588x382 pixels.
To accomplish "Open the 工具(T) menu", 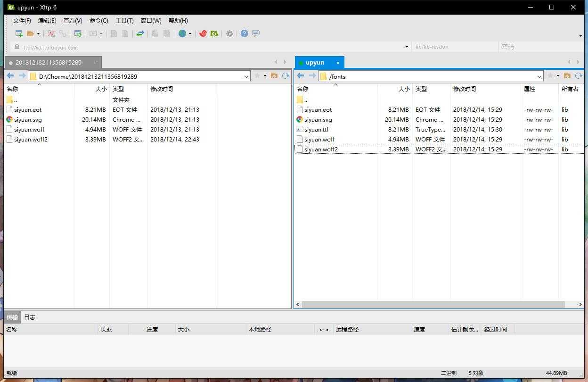I will [x=124, y=21].
